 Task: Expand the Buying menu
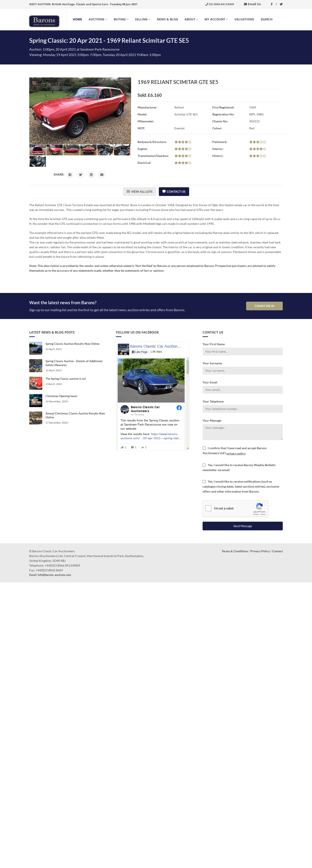[121, 20]
